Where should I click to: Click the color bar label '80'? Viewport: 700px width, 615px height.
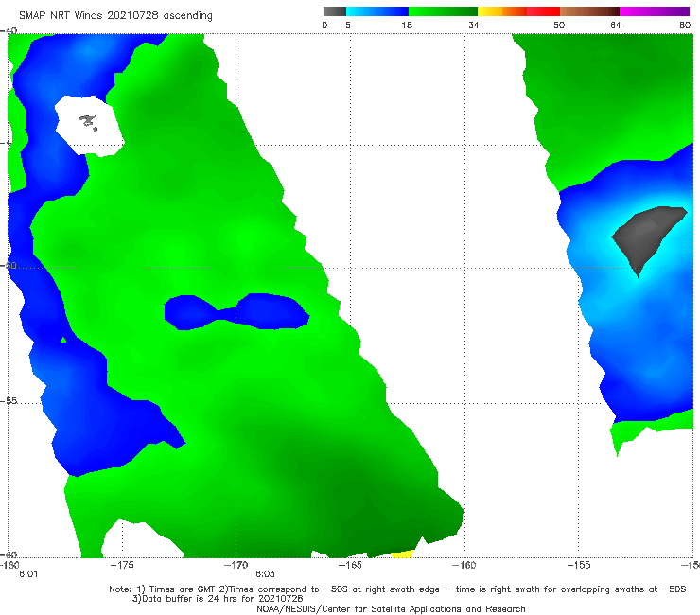pyautogui.click(x=685, y=26)
